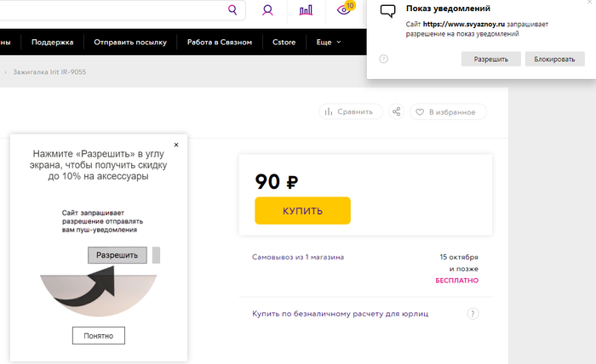Go to Работа в Связном
The image size is (596, 364).
point(219,42)
